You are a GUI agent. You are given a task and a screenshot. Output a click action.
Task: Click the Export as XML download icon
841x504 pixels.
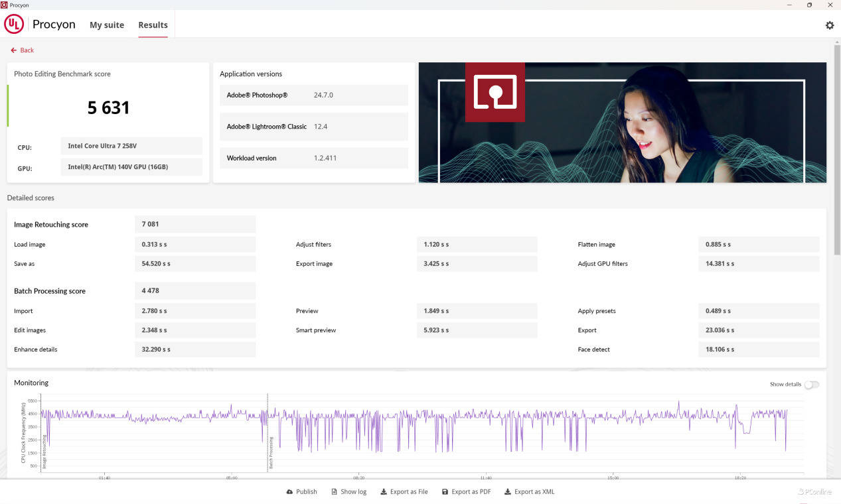pyautogui.click(x=508, y=492)
